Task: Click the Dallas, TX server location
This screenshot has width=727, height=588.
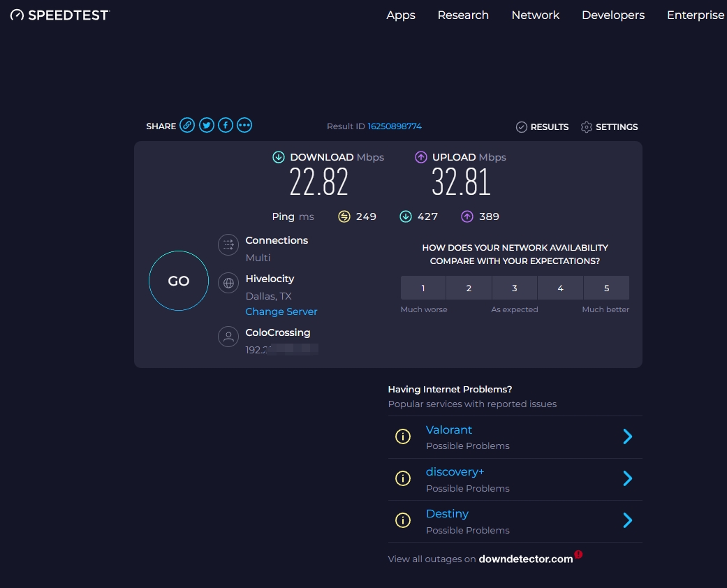Action: 268,296
